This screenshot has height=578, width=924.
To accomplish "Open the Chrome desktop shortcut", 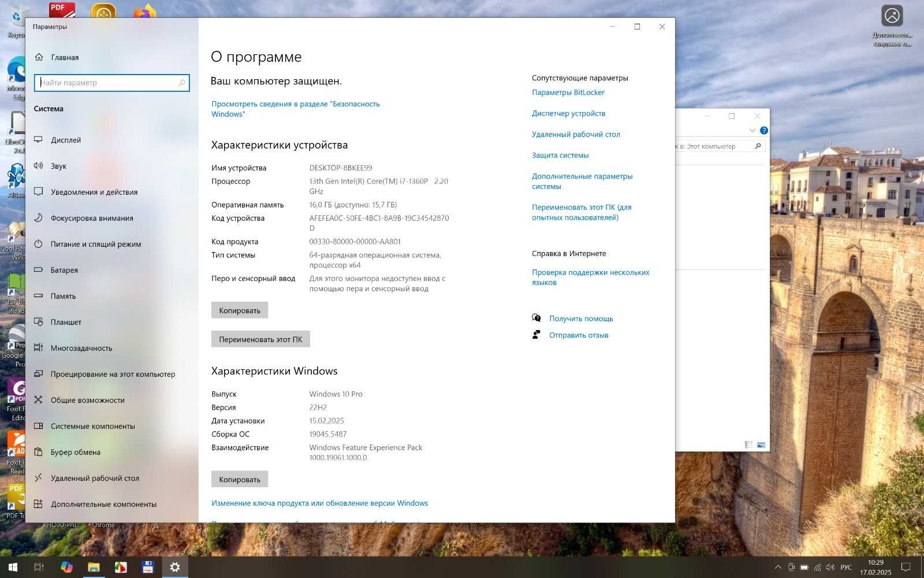I will [x=103, y=525].
